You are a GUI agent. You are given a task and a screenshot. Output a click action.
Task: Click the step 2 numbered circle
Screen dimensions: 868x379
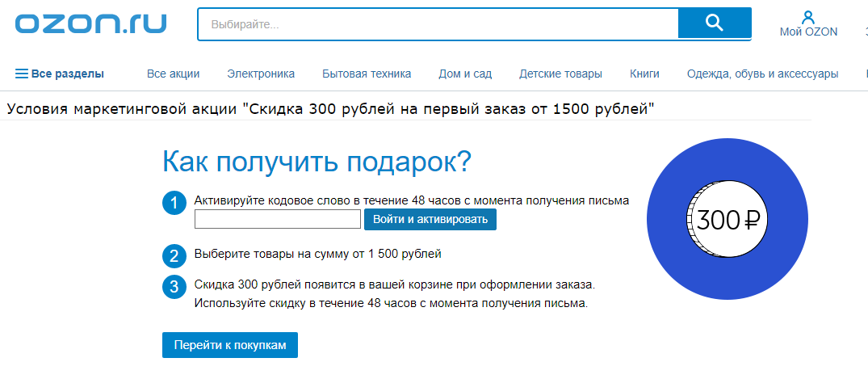174,256
